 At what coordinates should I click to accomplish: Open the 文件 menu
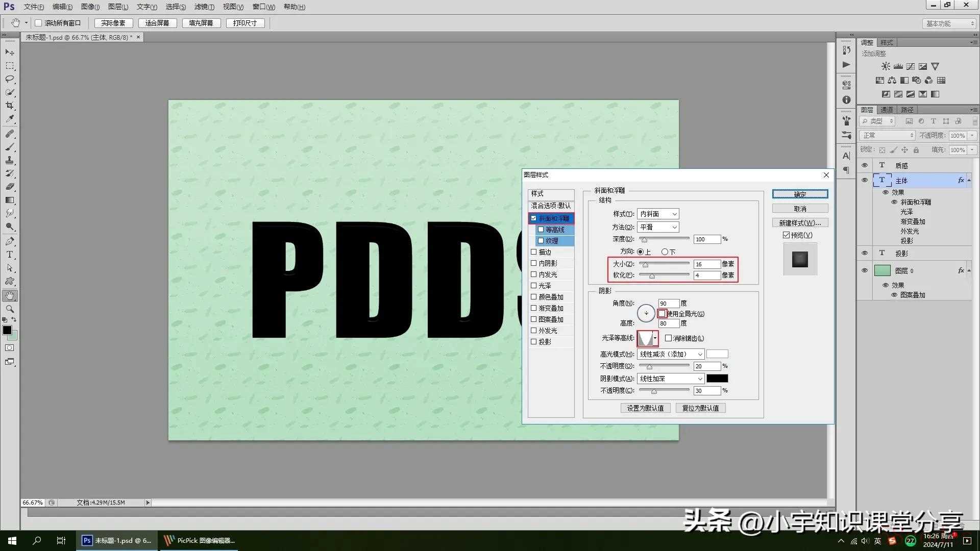coord(34,7)
